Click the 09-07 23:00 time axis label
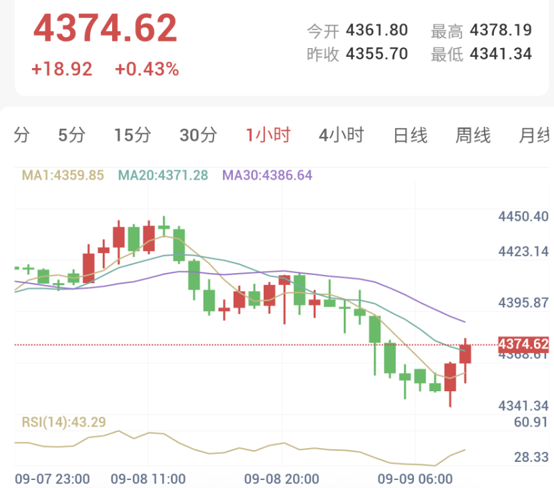This screenshot has height=488, width=554. point(52,479)
